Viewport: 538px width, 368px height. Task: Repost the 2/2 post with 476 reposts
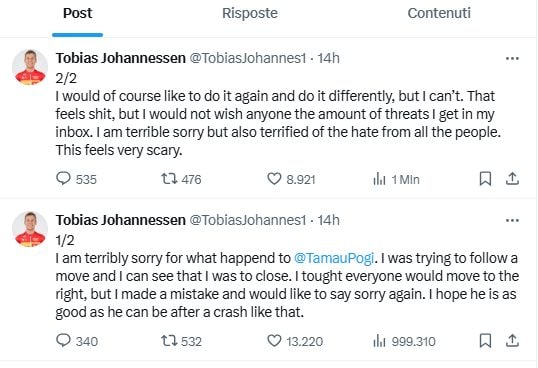click(181, 179)
